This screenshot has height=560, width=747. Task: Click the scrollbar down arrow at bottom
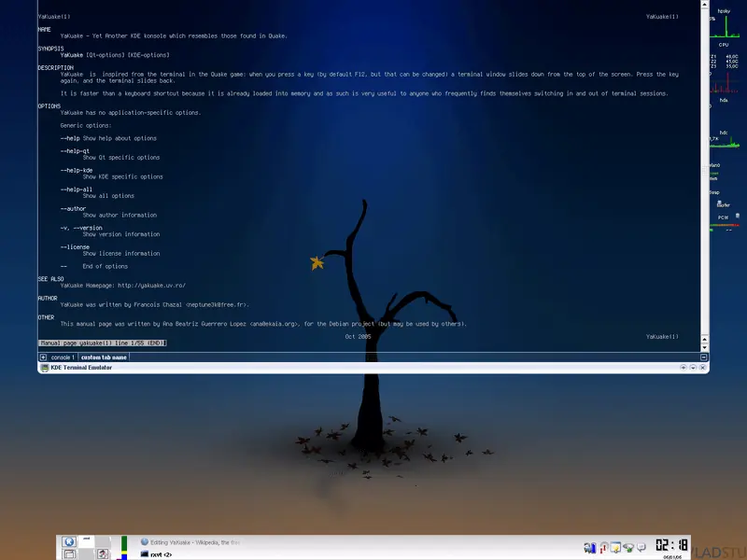coord(705,347)
